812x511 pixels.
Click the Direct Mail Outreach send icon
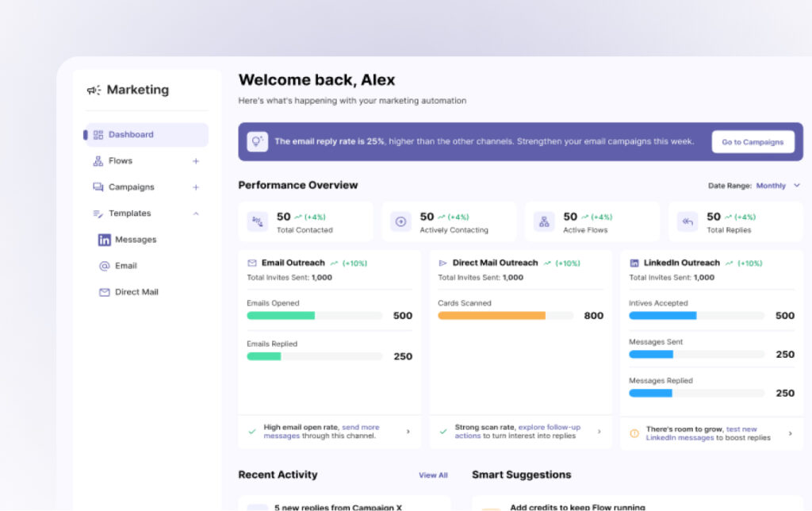point(443,263)
